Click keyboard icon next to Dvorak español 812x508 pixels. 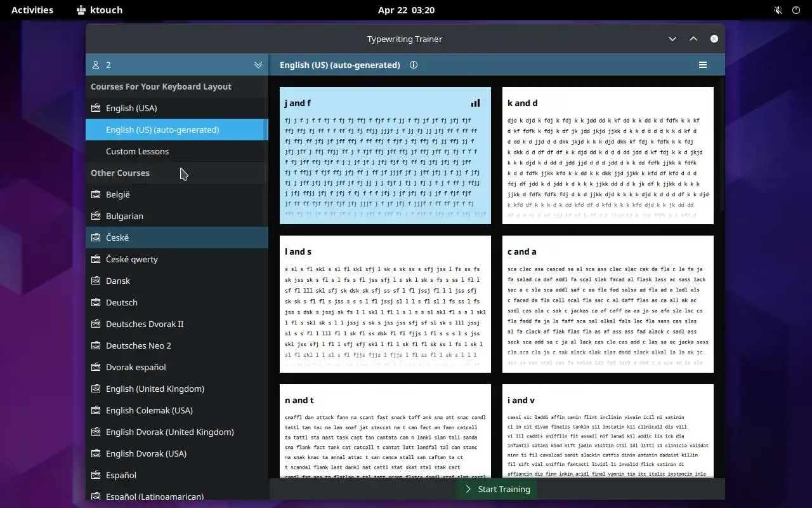point(96,367)
